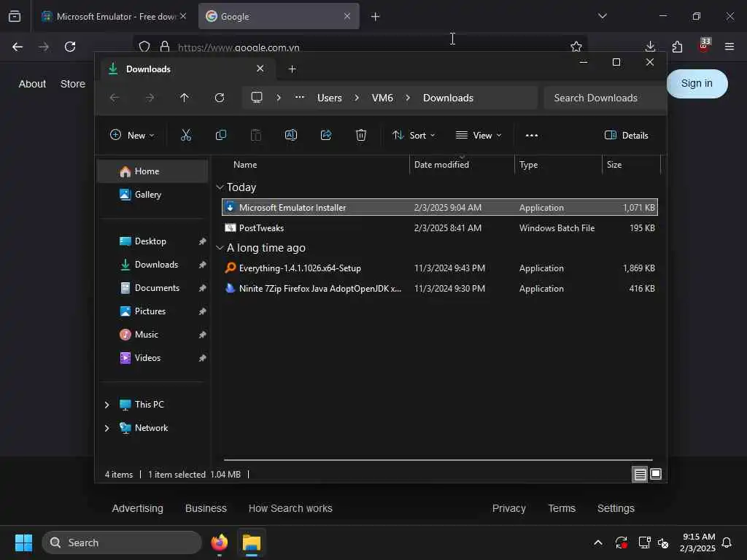This screenshot has width=747, height=560.
Task: Collapse the Today file group
Action: tap(220, 187)
